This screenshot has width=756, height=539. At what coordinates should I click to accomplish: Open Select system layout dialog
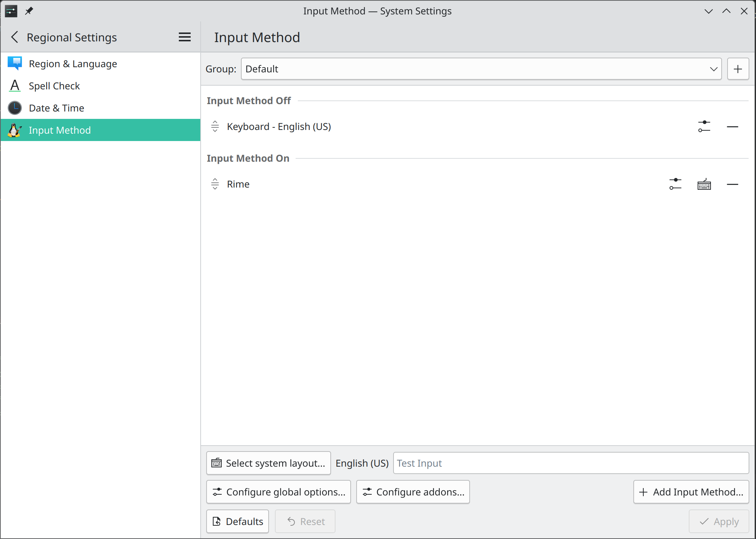(x=268, y=463)
